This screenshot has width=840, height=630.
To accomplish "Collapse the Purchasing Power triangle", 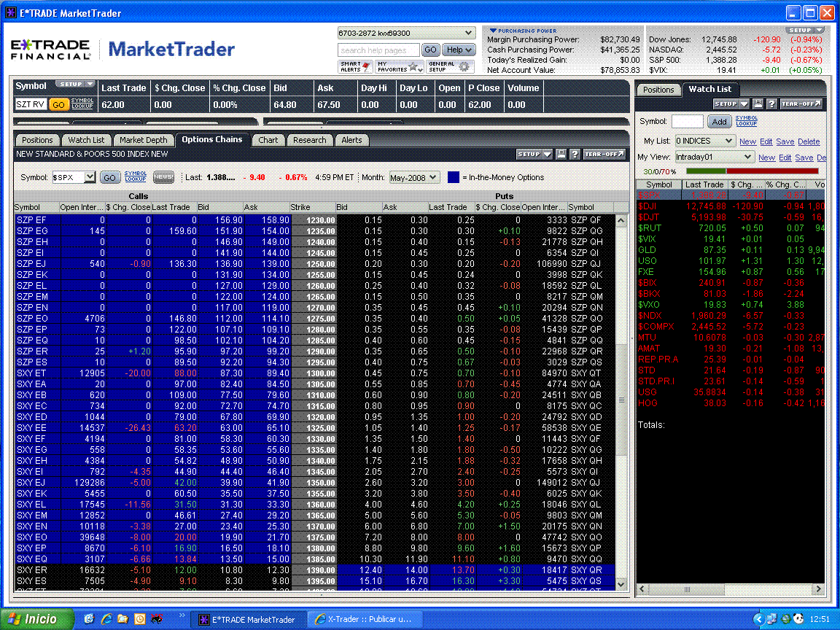I will (494, 31).
